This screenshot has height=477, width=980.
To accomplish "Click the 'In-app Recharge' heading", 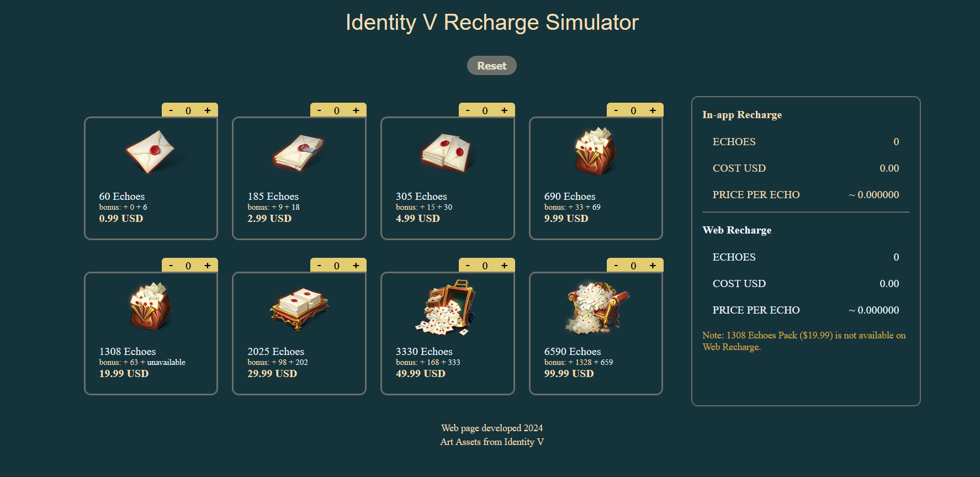I will [742, 115].
